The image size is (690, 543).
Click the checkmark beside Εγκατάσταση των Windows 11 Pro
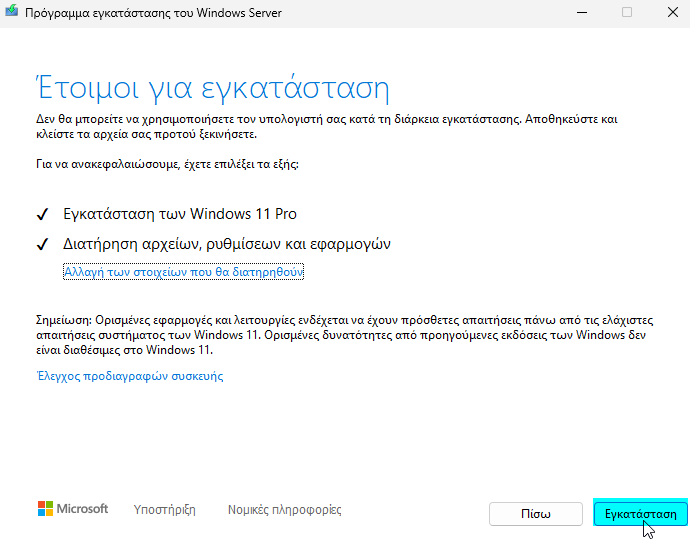[x=42, y=214]
